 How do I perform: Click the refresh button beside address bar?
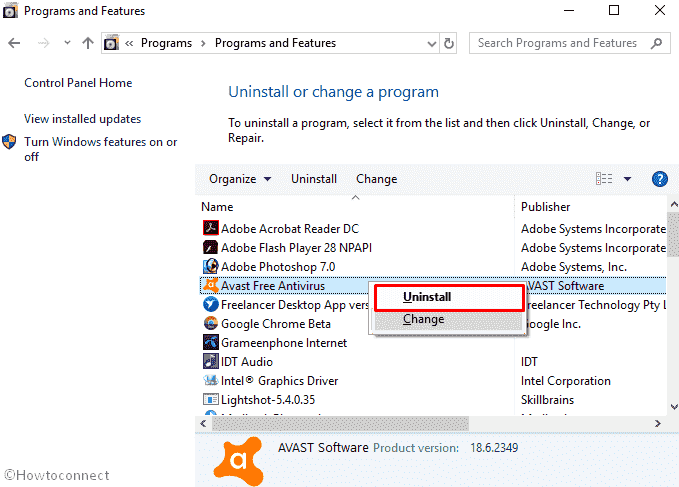(450, 44)
